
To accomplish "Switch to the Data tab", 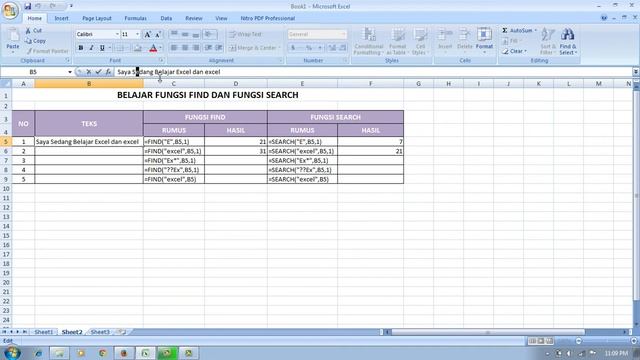I will pos(166,18).
